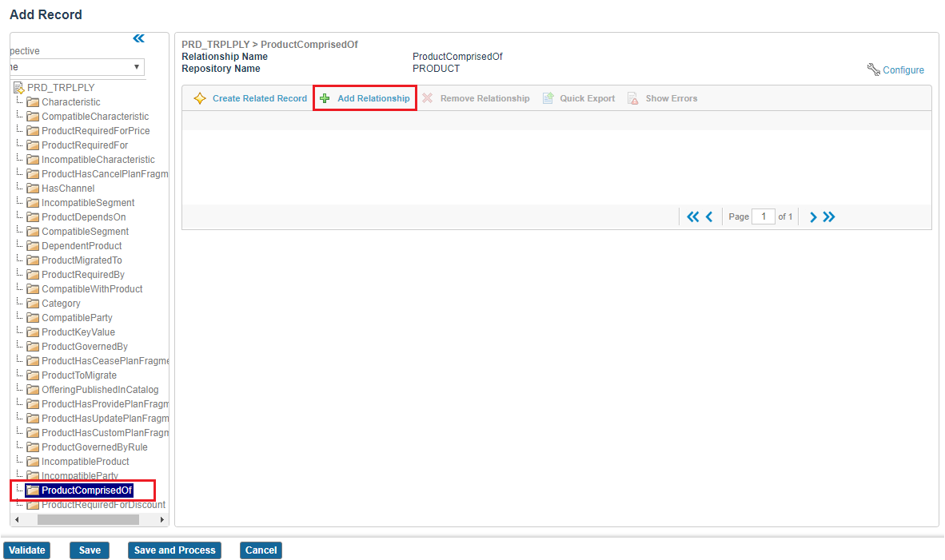Image resolution: width=945 pixels, height=560 pixels.
Task: Click the DependentProduct folder icon
Action: 33,246
